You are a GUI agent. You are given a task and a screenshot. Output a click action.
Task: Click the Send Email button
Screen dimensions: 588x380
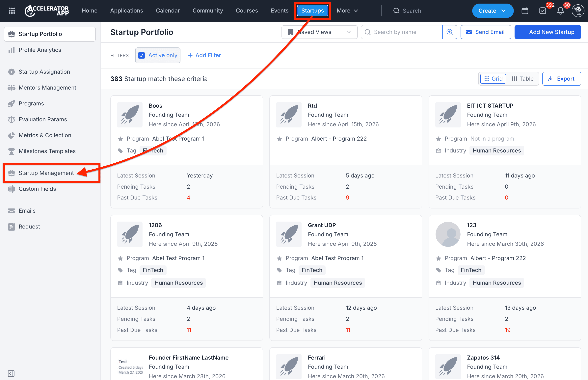pyautogui.click(x=486, y=32)
